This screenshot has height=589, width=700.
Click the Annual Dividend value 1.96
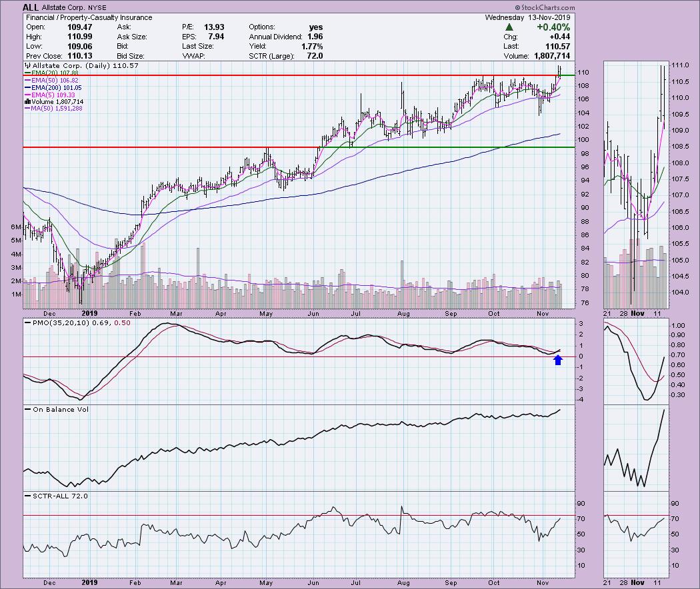pos(315,37)
